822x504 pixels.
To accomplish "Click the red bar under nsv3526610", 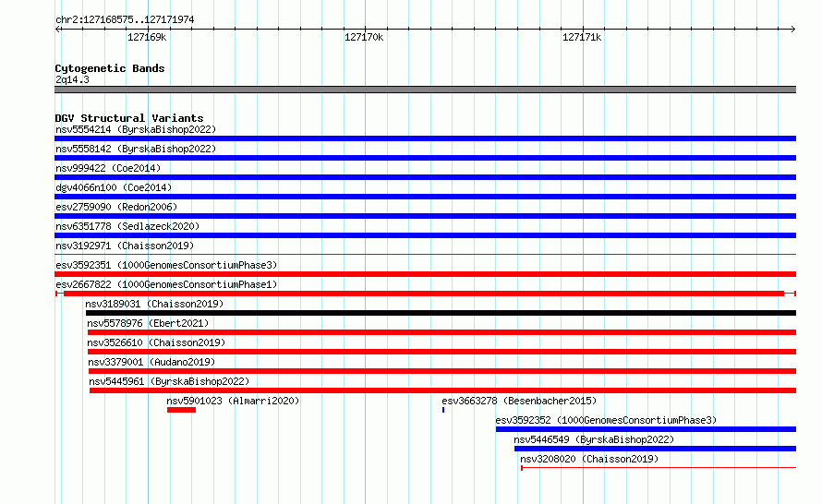I will tap(441, 352).
